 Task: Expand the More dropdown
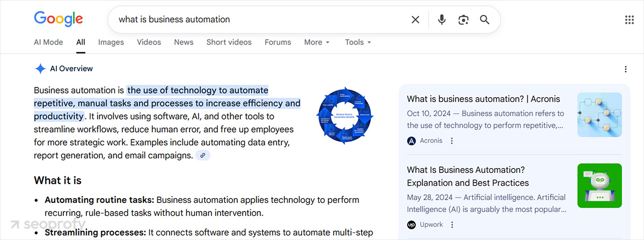317,42
